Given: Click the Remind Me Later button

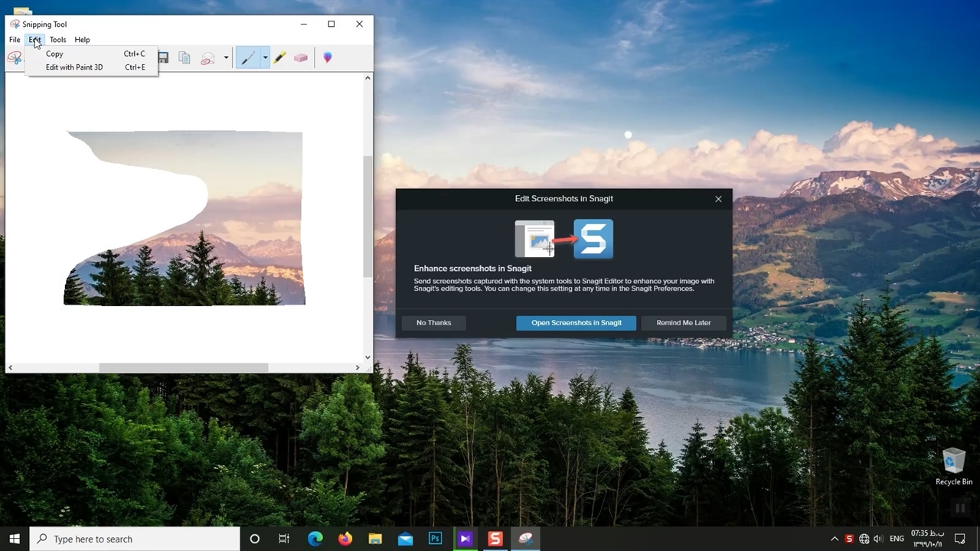Looking at the screenshot, I should [x=683, y=323].
